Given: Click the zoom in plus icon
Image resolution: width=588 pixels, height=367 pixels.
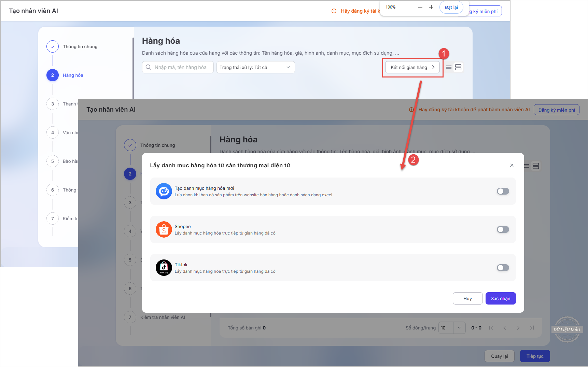Looking at the screenshot, I should coord(431,7).
